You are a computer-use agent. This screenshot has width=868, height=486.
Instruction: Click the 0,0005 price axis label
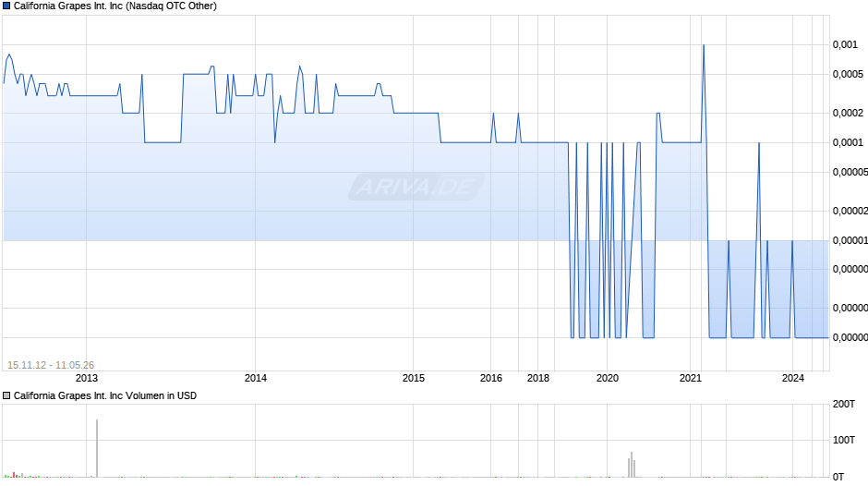click(848, 74)
